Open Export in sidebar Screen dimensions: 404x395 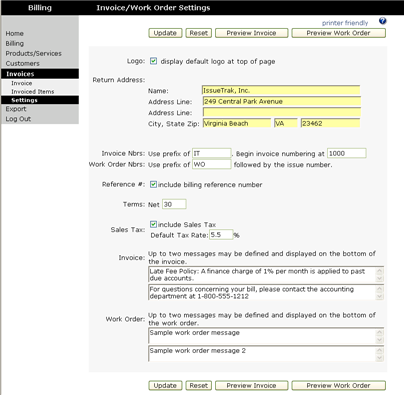click(x=16, y=109)
